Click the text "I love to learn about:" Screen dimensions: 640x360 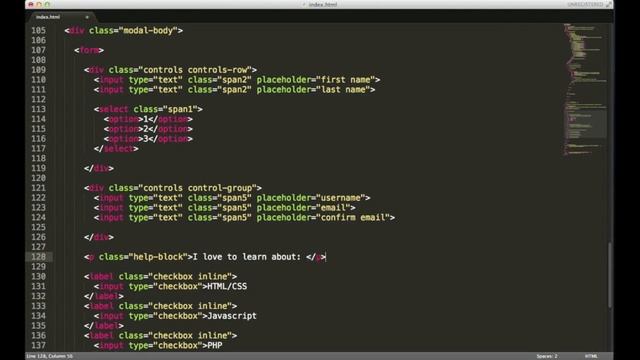point(247,257)
